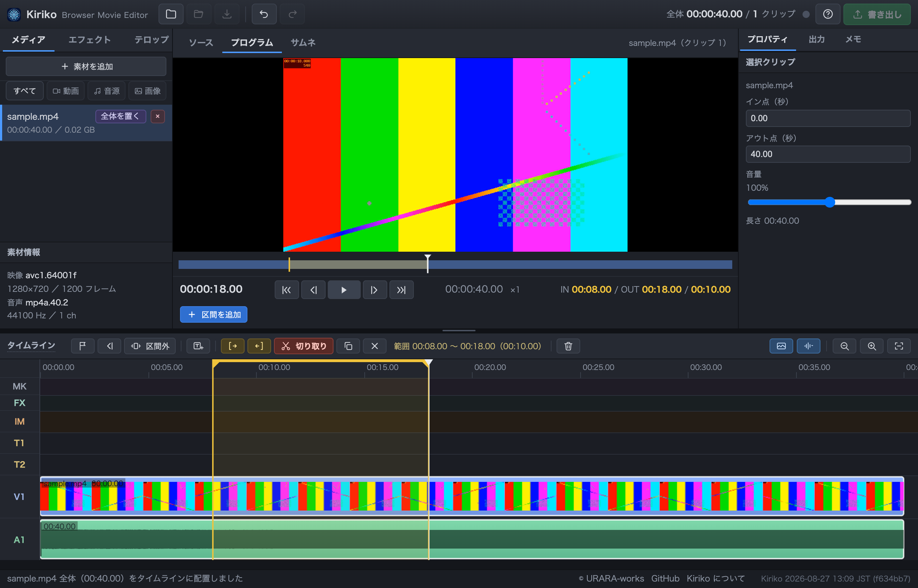This screenshot has width=918, height=588.
Task: Step forward one frame
Action: point(374,290)
